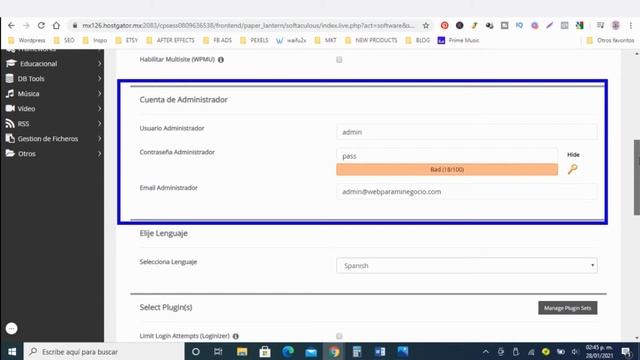Click the DB Tools database icon
Screen dimensions: 640x360
click(x=10, y=78)
